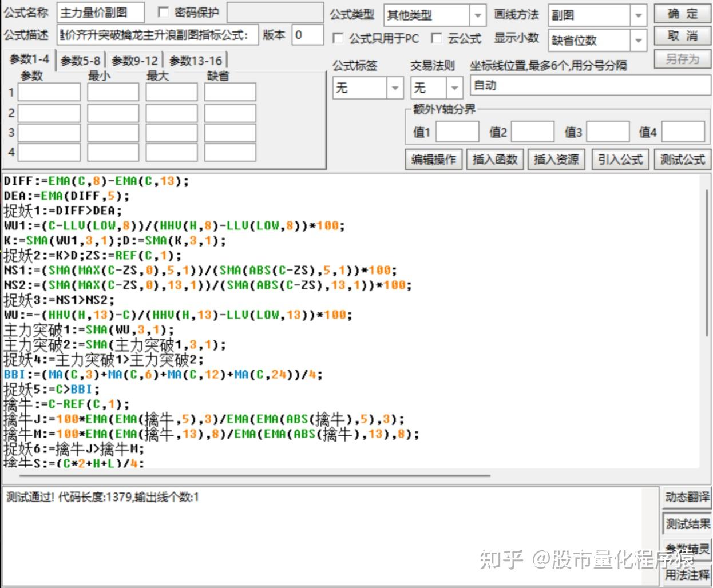Click the 另存为 button
The height and width of the screenshot is (588, 713).
(x=682, y=59)
